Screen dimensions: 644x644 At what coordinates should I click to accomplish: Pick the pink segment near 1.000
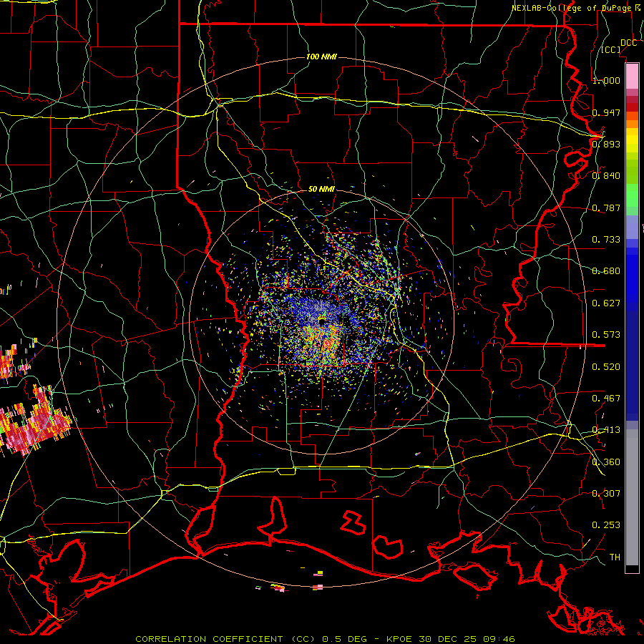[632, 76]
